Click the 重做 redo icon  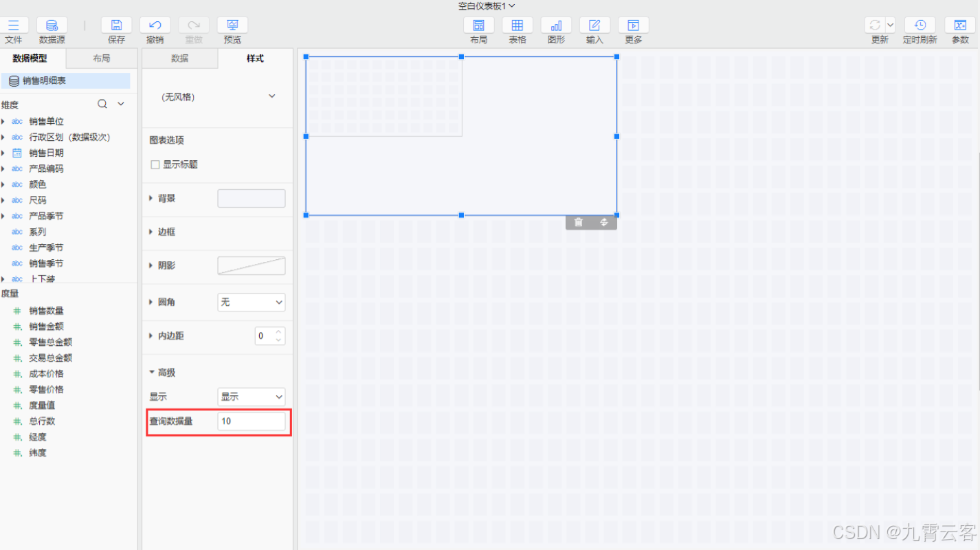[194, 25]
